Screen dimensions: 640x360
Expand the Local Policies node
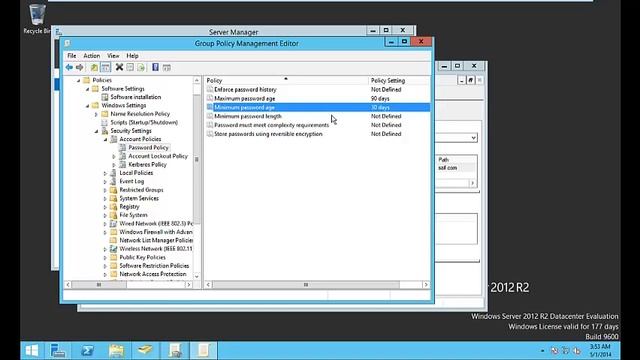(105, 173)
